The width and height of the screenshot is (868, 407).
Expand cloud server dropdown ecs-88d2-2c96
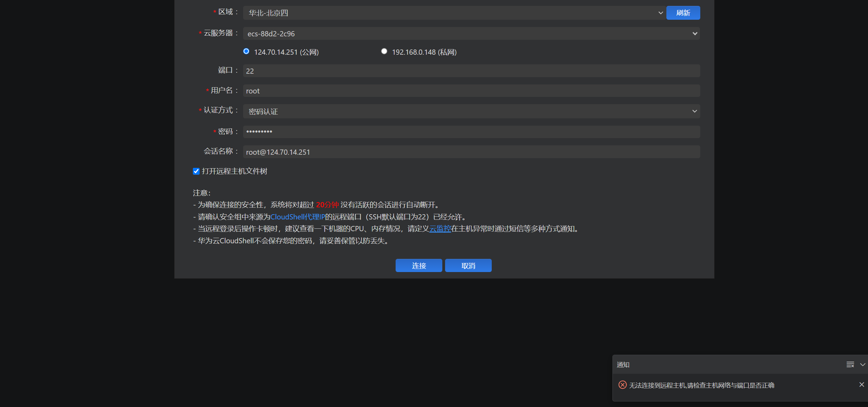(471, 34)
